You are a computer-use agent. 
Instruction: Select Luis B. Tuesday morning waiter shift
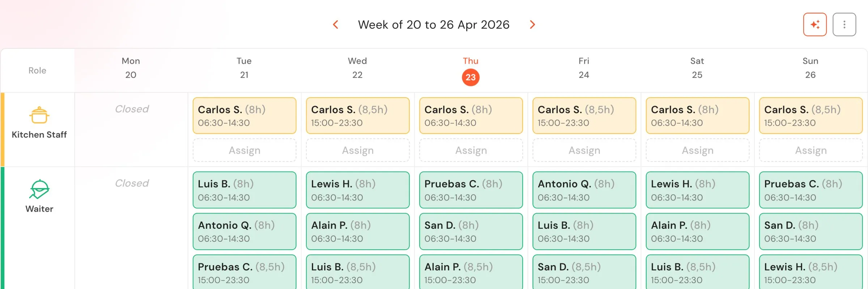pyautogui.click(x=244, y=190)
